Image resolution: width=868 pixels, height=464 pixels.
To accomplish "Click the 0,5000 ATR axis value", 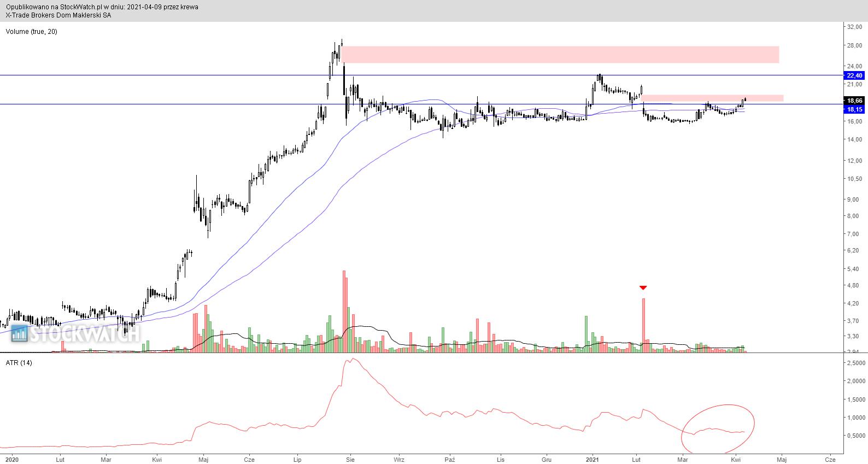I will click(x=855, y=436).
